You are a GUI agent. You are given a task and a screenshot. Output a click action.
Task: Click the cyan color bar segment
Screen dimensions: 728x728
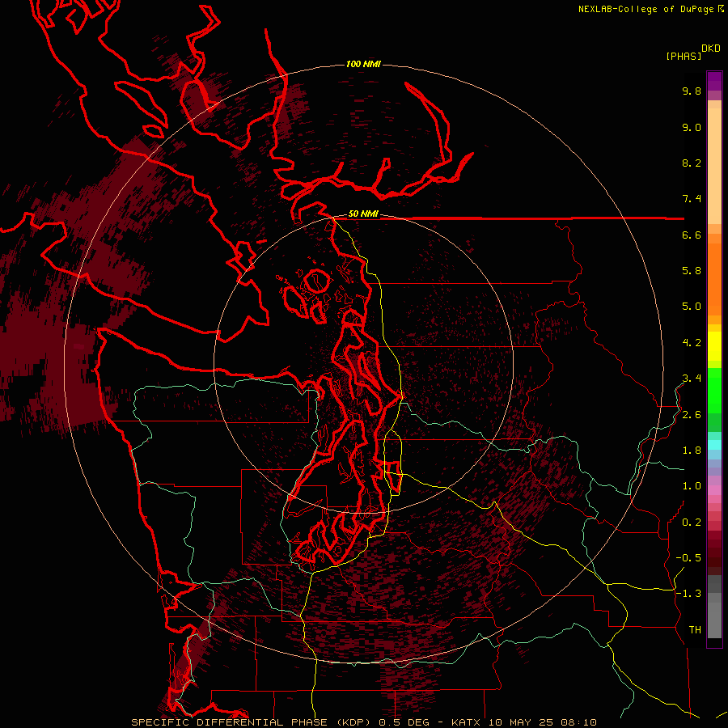(x=714, y=444)
